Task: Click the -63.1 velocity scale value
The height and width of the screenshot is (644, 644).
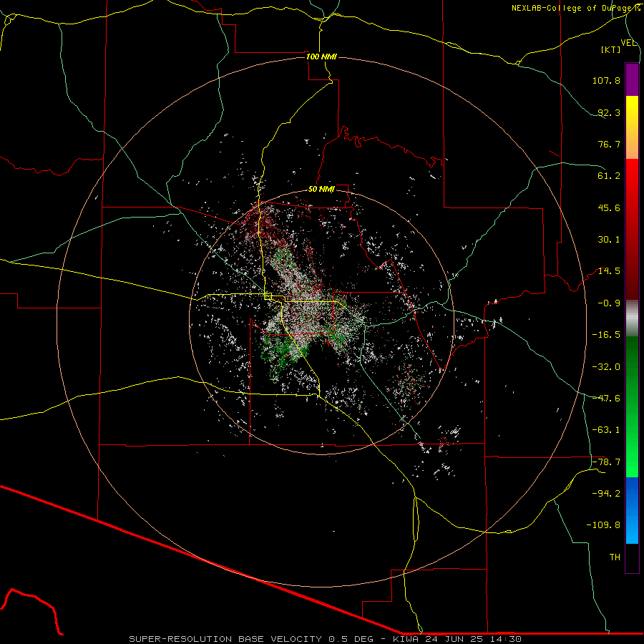Action: pyautogui.click(x=606, y=430)
